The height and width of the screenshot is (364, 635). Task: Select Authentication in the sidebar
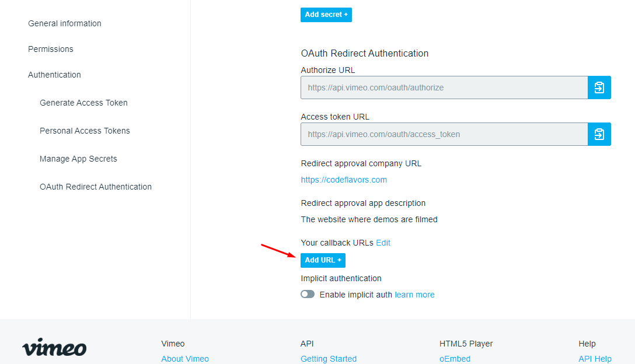coord(54,75)
